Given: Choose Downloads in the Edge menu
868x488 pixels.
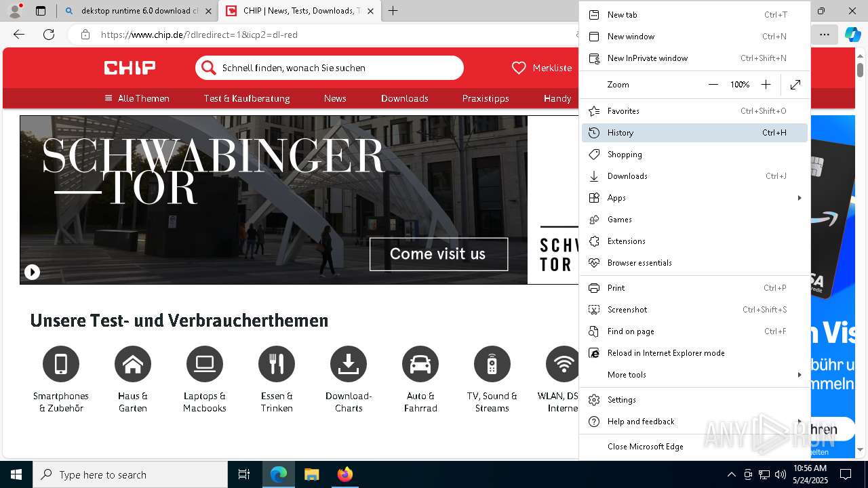Looking at the screenshot, I should pos(694,176).
